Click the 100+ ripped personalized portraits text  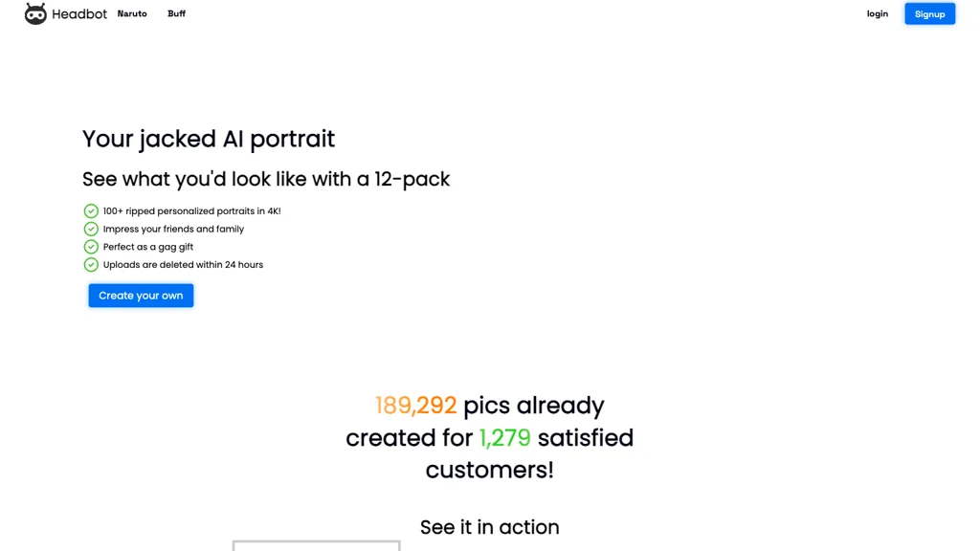191,211
